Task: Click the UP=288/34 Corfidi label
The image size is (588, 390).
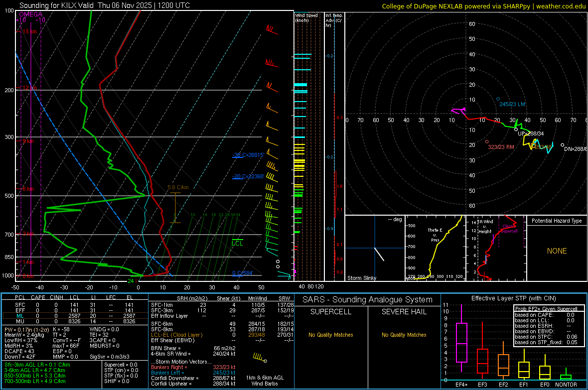Action: click(531, 133)
